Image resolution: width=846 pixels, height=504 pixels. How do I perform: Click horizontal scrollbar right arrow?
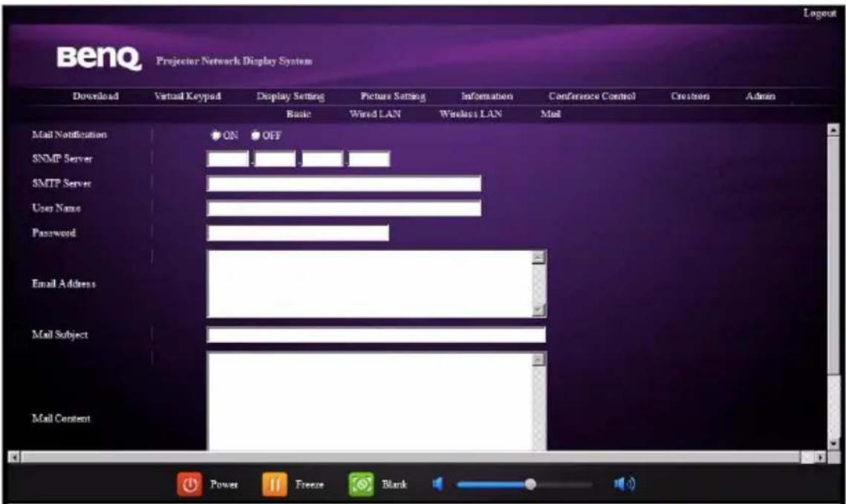(x=821, y=457)
